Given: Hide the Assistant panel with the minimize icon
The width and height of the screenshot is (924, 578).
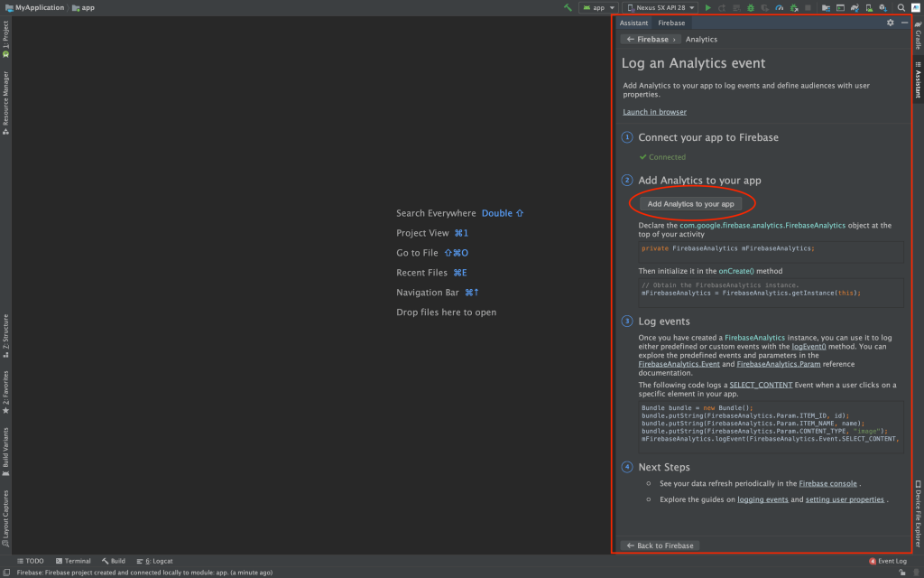Looking at the screenshot, I should click(904, 23).
